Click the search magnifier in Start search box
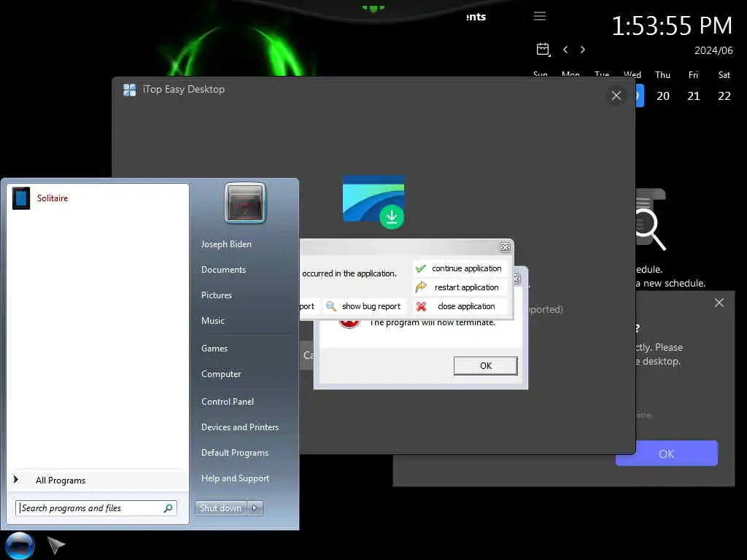The image size is (747, 560). click(169, 508)
